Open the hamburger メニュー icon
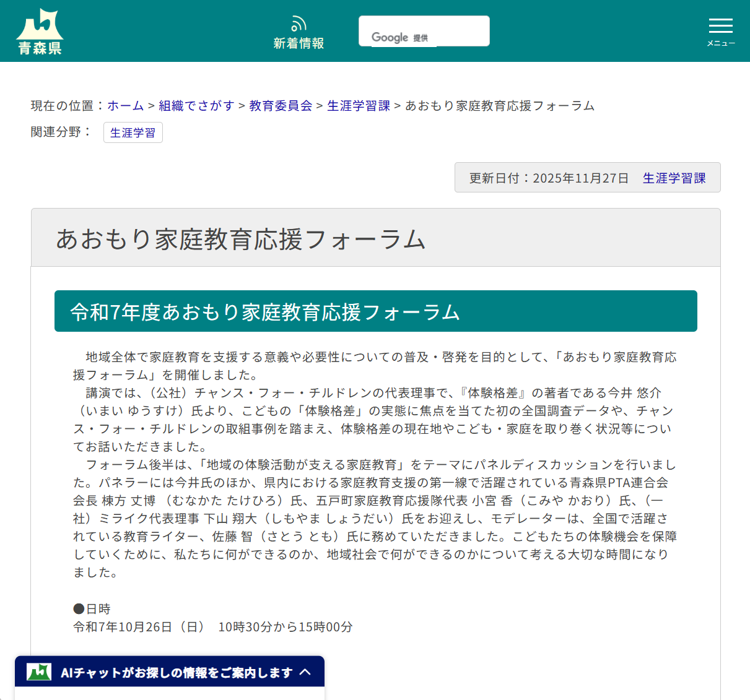Image resolution: width=750 pixels, height=700 pixels. (x=720, y=26)
